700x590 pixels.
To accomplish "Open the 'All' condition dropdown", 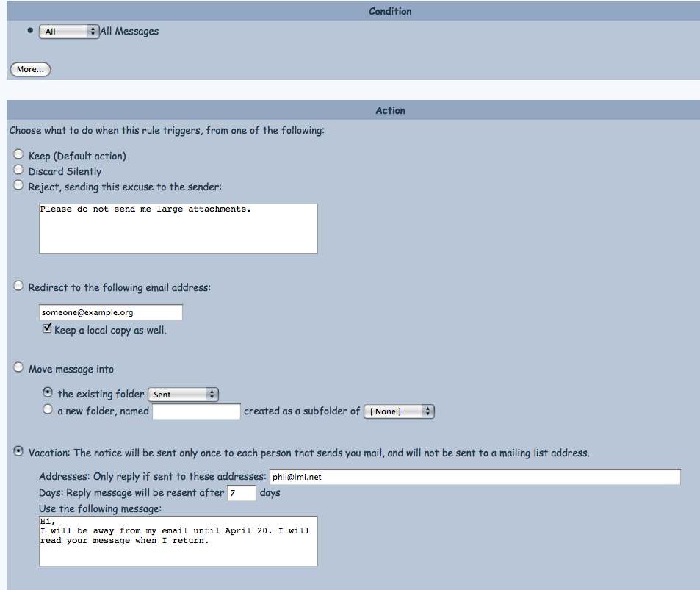I will pos(69,32).
